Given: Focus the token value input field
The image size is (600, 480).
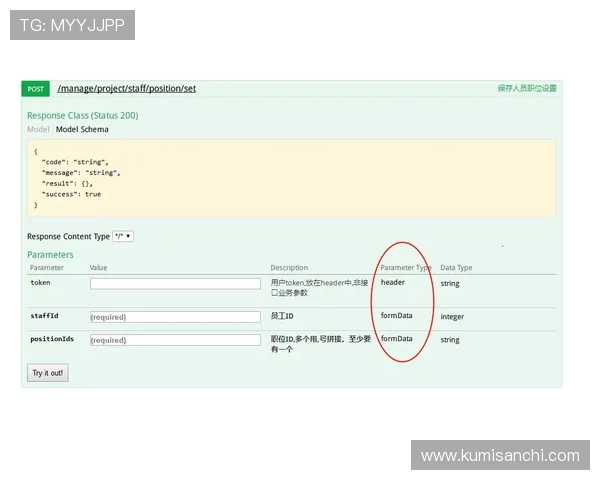Looking at the screenshot, I should (x=175, y=284).
